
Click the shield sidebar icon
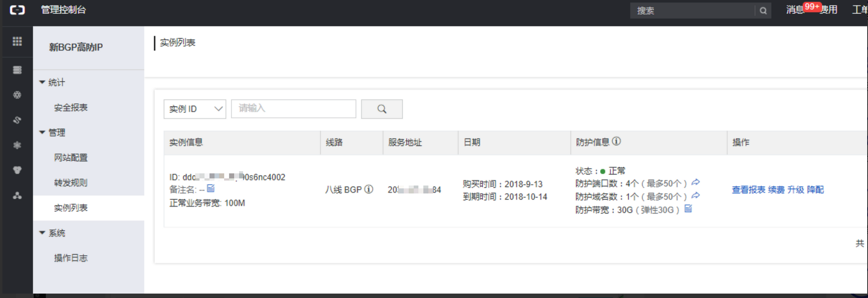pos(17,170)
